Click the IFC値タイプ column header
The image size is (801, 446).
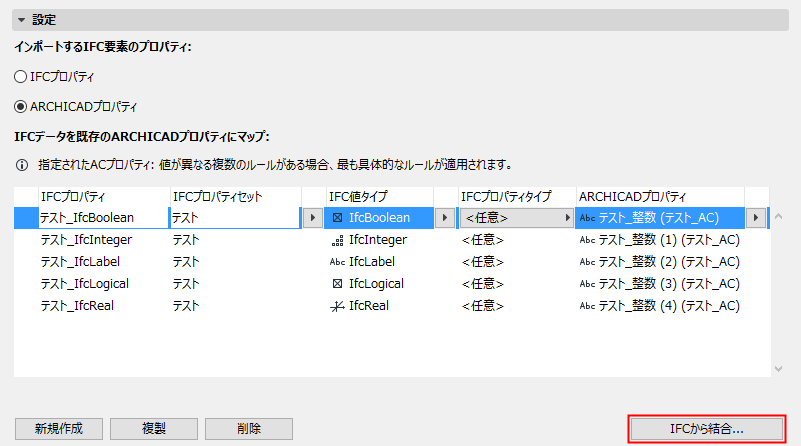pyautogui.click(x=380, y=197)
